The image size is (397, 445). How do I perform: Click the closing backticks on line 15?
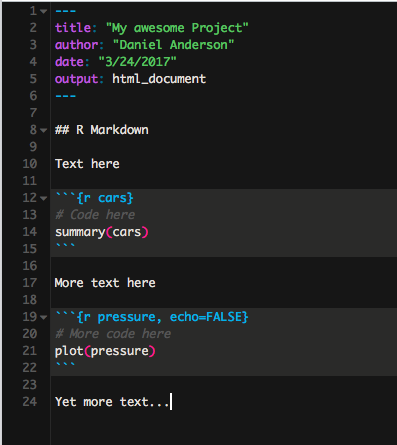[65, 247]
